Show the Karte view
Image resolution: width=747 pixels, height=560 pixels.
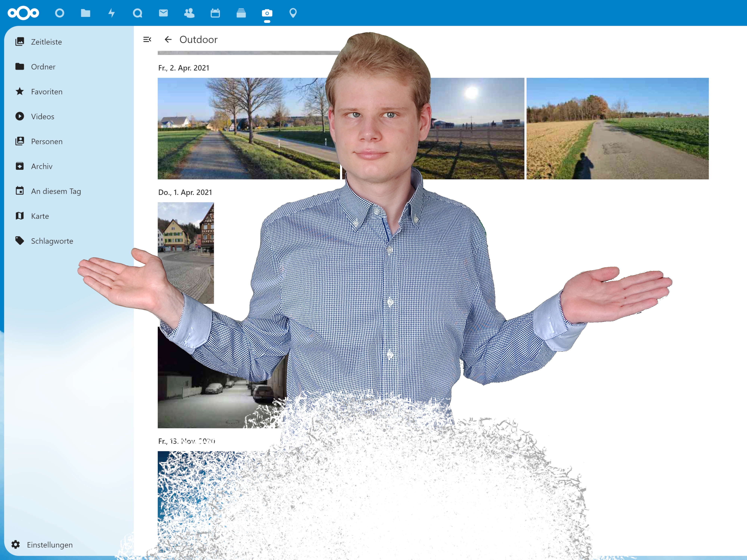(x=40, y=216)
